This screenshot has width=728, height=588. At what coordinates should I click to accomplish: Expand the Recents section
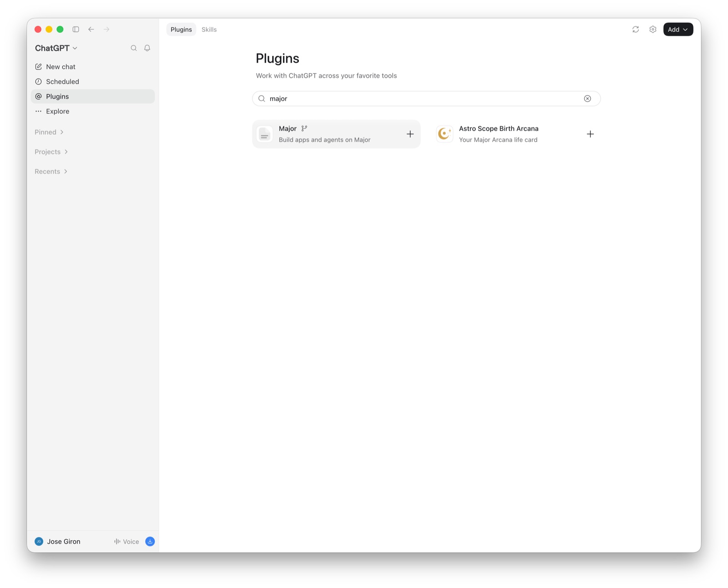(x=51, y=172)
